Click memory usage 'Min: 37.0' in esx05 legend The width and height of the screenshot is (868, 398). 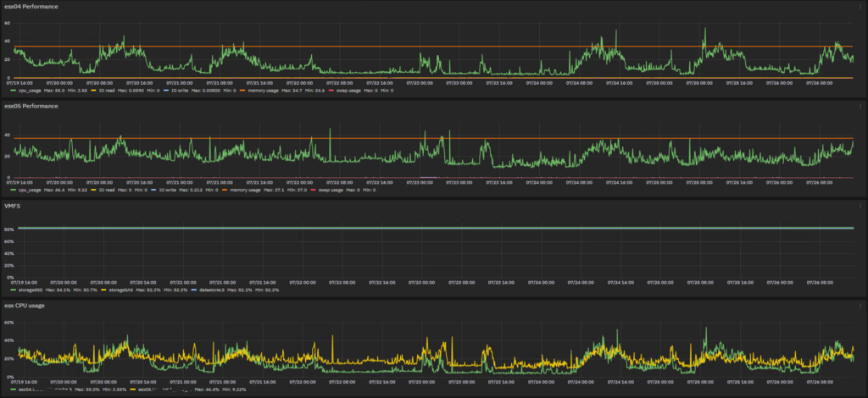(298, 191)
